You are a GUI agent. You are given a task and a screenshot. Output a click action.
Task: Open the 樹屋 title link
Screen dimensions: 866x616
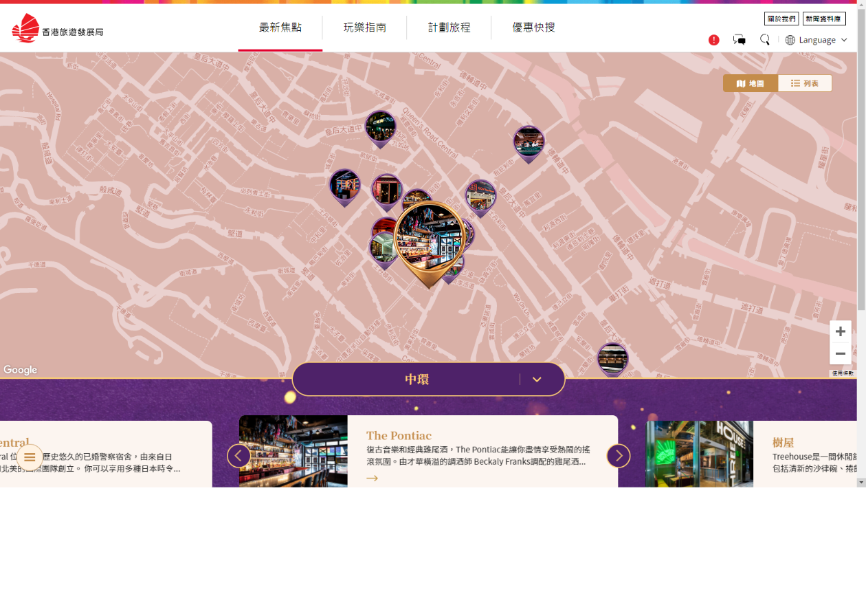click(x=783, y=442)
